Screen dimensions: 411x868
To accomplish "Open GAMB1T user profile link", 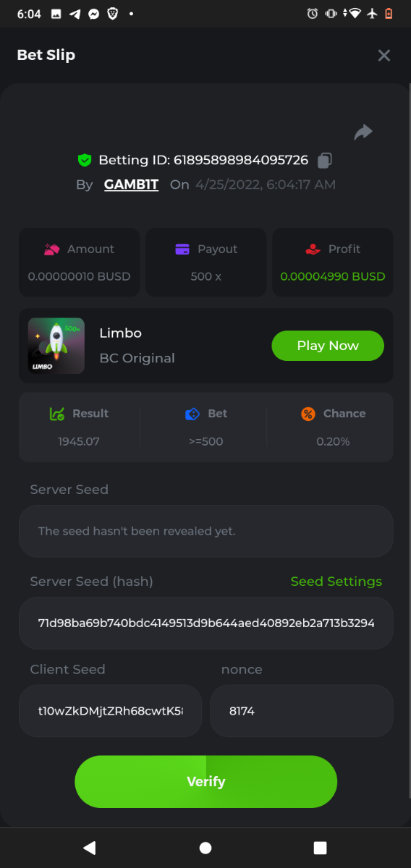I will tap(131, 184).
